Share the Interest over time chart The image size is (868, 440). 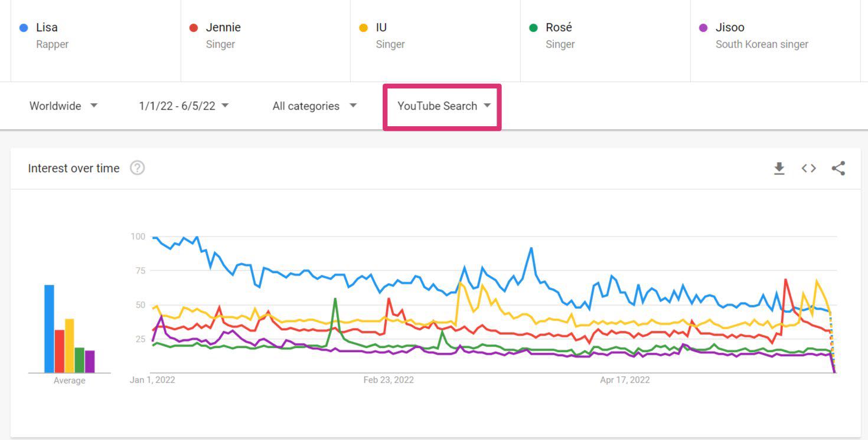pyautogui.click(x=838, y=169)
